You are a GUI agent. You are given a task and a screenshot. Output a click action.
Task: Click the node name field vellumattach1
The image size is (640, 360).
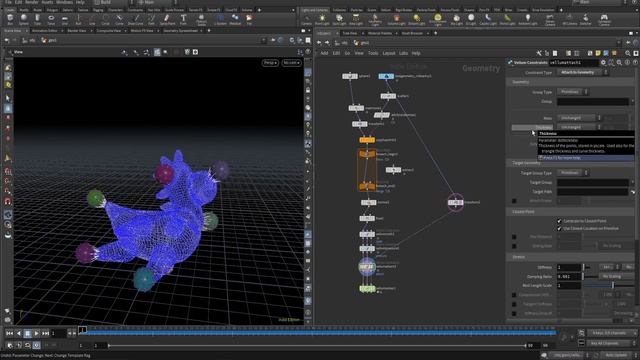pyautogui.click(x=573, y=62)
